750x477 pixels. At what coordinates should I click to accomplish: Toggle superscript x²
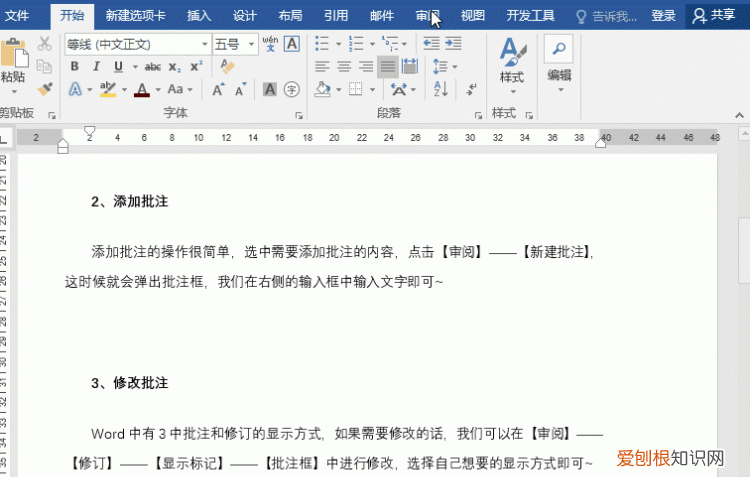click(x=196, y=67)
